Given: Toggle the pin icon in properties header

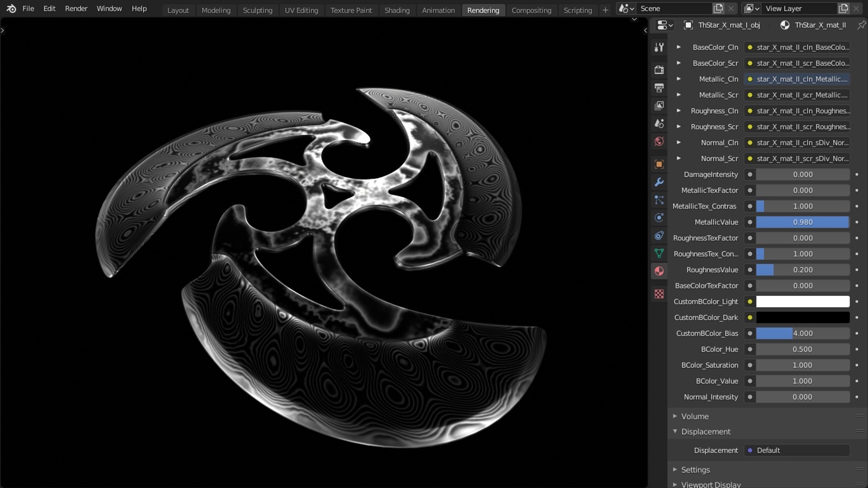Looking at the screenshot, I should [861, 25].
